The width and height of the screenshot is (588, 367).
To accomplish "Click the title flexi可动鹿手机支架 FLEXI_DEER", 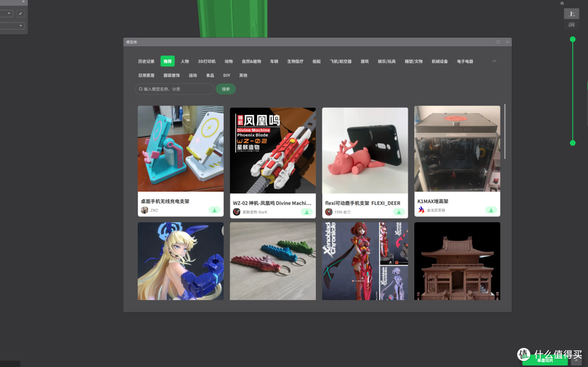I will 363,203.
